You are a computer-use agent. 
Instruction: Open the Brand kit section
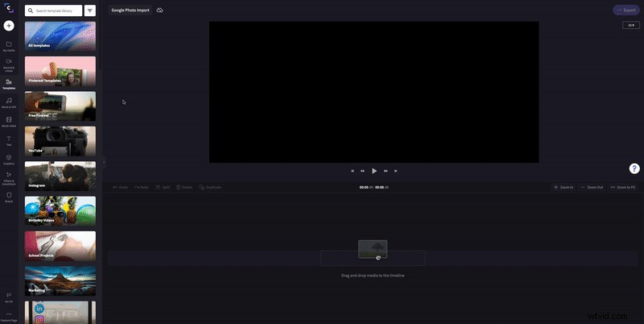tap(9, 196)
